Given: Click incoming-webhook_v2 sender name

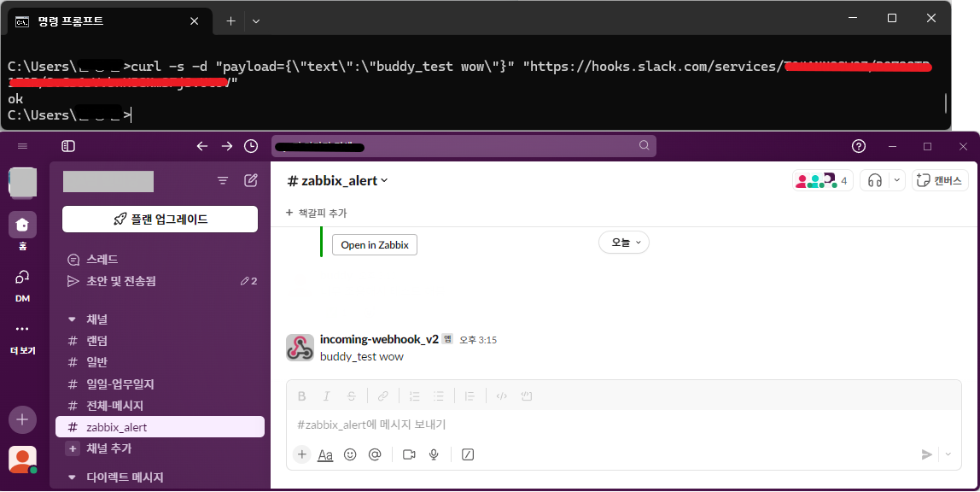Looking at the screenshot, I should point(379,339).
